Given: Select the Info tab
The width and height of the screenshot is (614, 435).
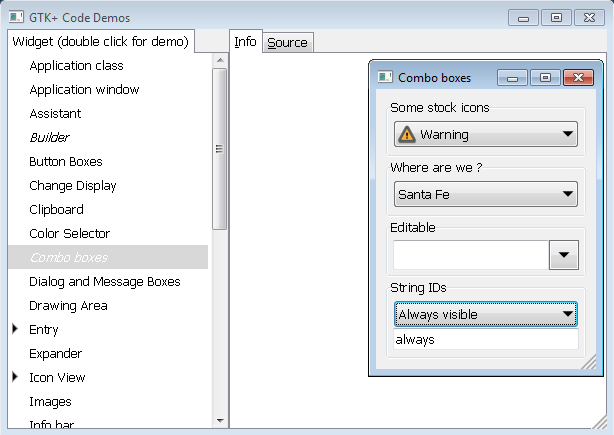Looking at the screenshot, I should click(x=245, y=42).
